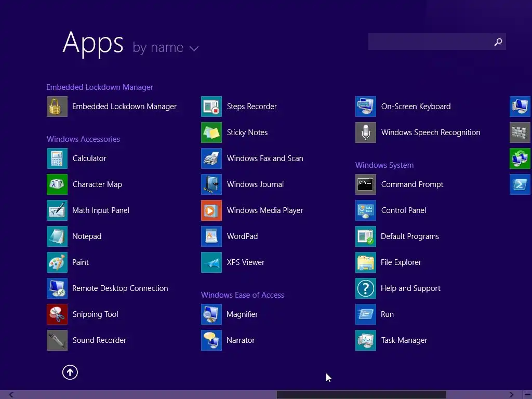The height and width of the screenshot is (399, 532).
Task: Open the WordPad icon
Action: click(211, 236)
